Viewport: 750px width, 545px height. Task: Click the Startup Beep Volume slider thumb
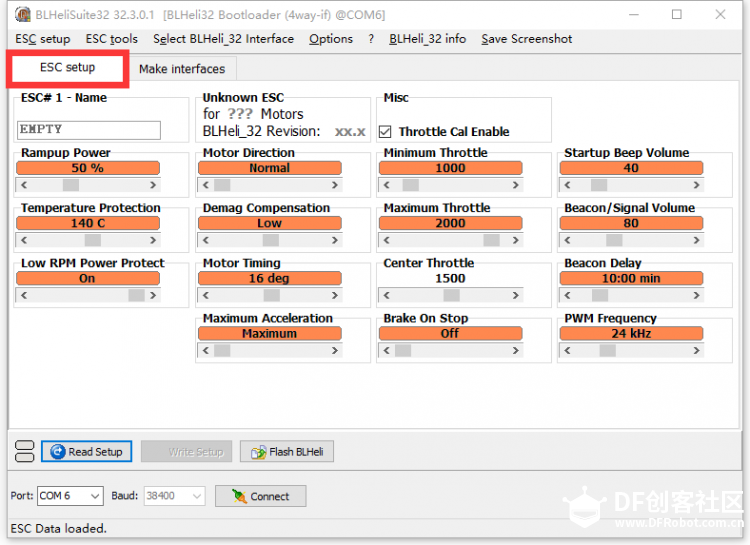click(x=599, y=185)
